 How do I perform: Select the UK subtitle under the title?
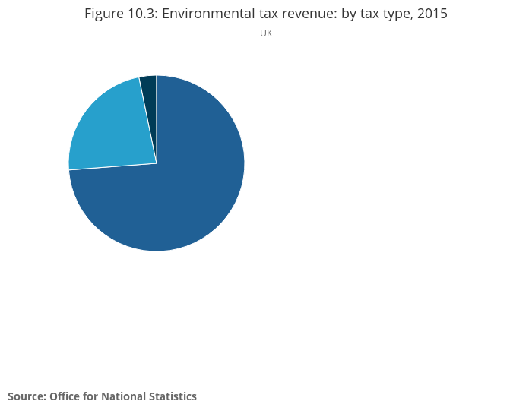coord(265,33)
